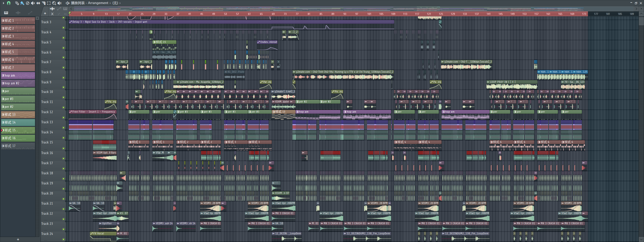Image resolution: width=644 pixels, height=242 pixels.
Task: Switch picker panel to patterns tab
Action: coord(6,13)
